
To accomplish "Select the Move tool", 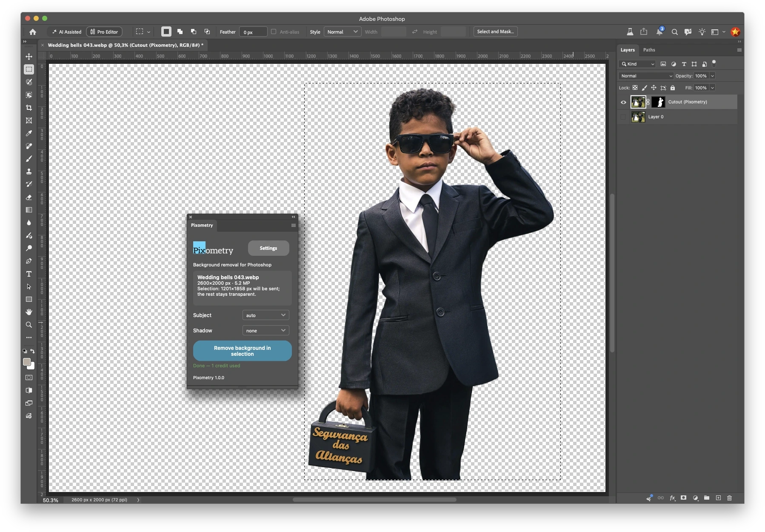I will pos(29,57).
